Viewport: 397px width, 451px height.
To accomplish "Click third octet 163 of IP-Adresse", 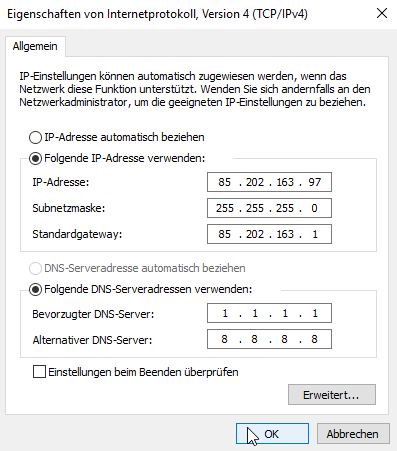I will pyautogui.click(x=285, y=182).
